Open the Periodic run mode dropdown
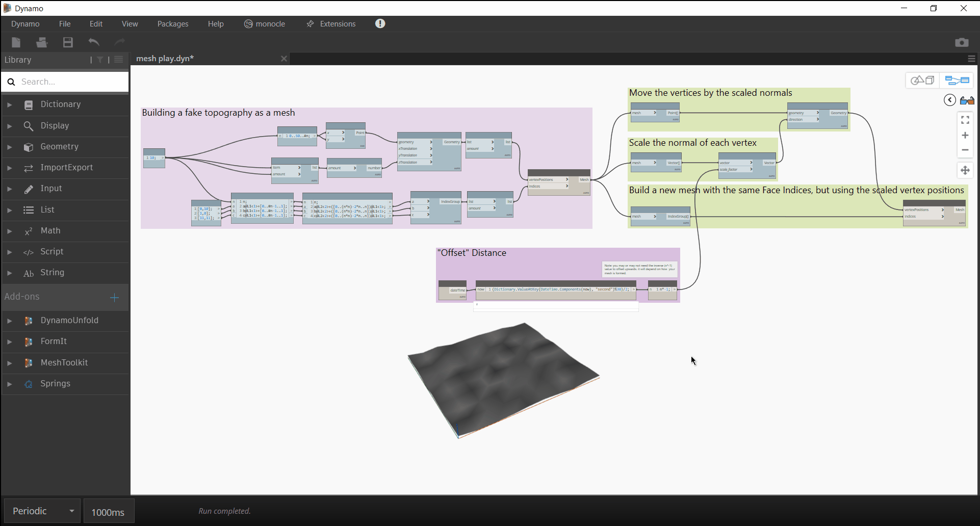 click(x=42, y=511)
